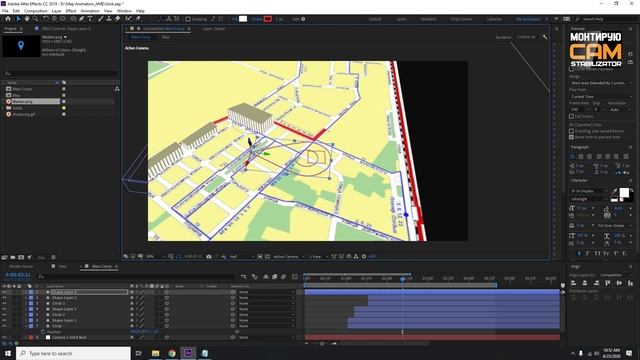Image resolution: width=640 pixels, height=360 pixels.
Task: Hide the Camera 1 Solid layer eye toggle
Action: [x=4, y=338]
